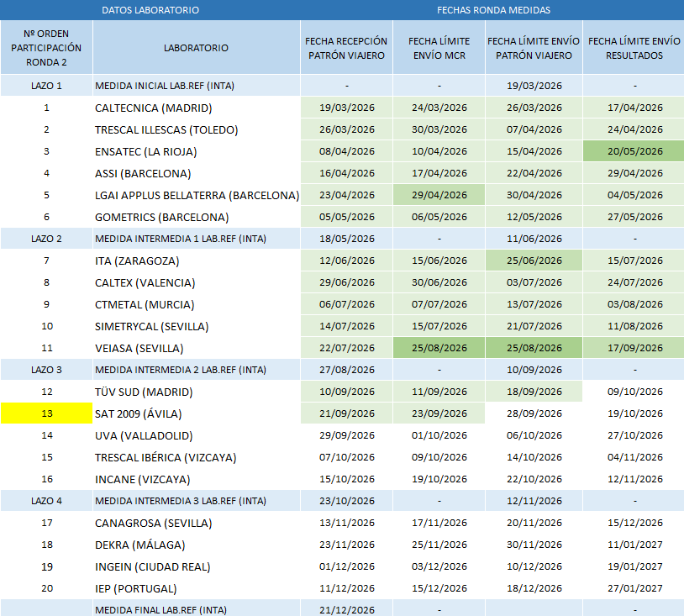The width and height of the screenshot is (684, 616).
Task: Click VEIASA's 17/09/2026 results deadline
Action: point(634,348)
